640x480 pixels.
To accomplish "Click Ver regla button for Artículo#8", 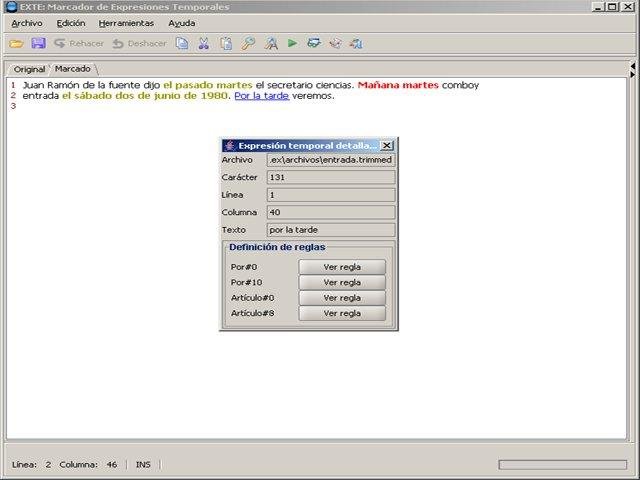I will coord(342,313).
